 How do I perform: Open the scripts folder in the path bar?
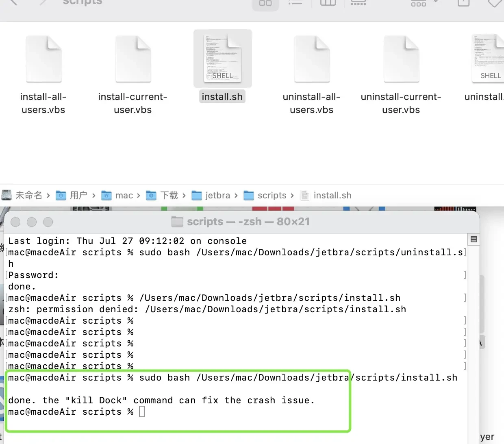pyautogui.click(x=265, y=196)
